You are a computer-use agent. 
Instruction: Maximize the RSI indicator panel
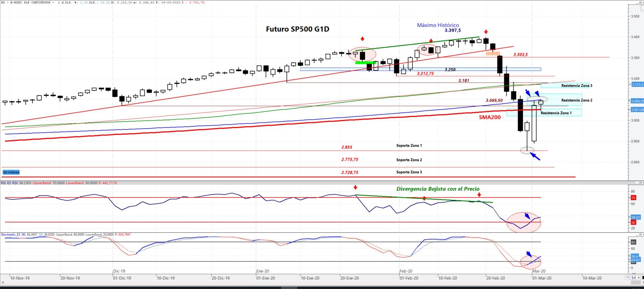[641, 183]
